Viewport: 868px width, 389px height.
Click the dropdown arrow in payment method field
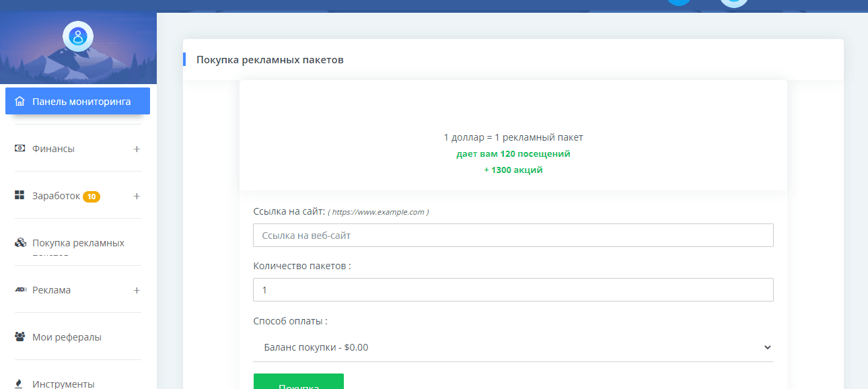[x=768, y=348]
